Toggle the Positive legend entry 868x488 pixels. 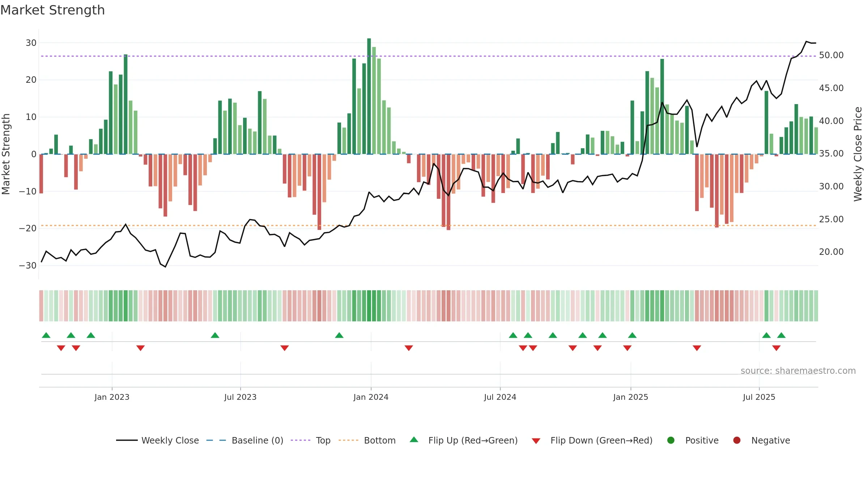click(693, 440)
